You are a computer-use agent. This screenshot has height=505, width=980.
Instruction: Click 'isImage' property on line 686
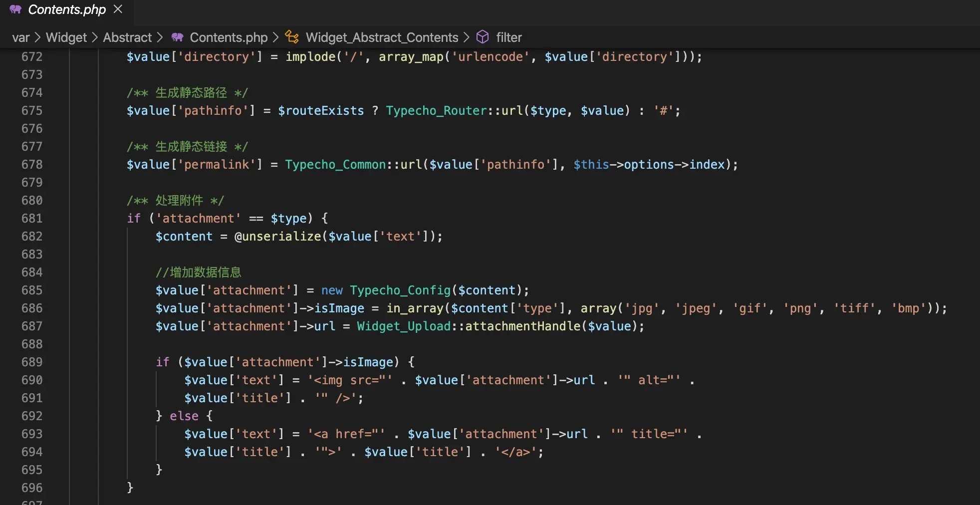[339, 308]
